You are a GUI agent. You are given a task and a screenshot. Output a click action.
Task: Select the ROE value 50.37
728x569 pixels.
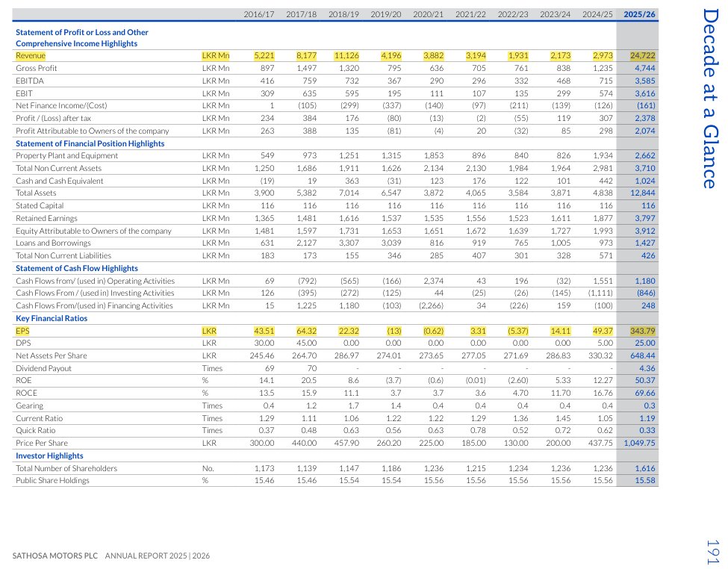(645, 380)
